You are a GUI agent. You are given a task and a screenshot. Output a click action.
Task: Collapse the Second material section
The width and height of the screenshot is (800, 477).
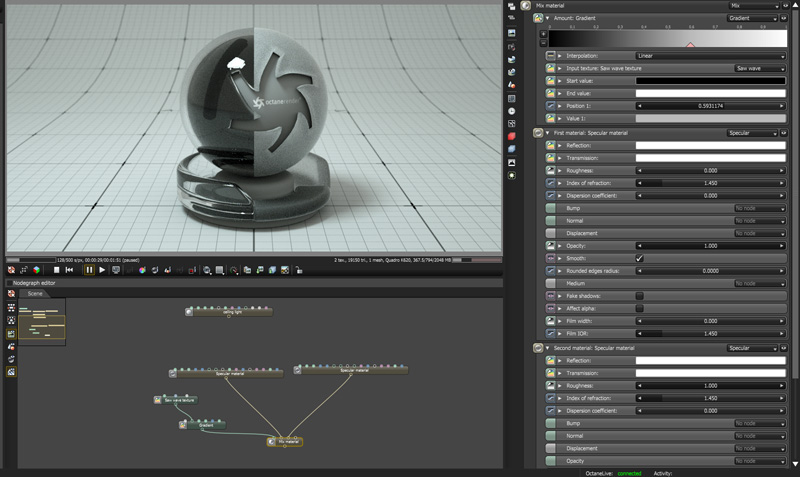(x=547, y=348)
